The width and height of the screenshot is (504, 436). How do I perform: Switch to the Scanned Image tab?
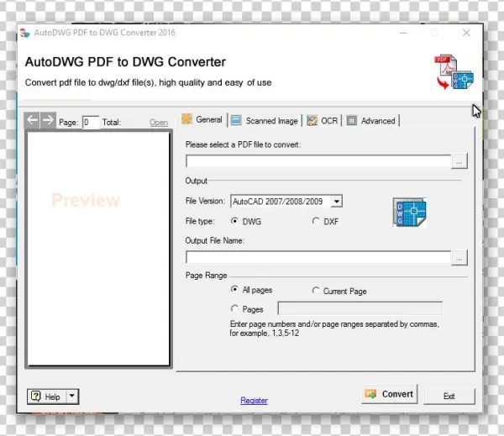click(265, 121)
